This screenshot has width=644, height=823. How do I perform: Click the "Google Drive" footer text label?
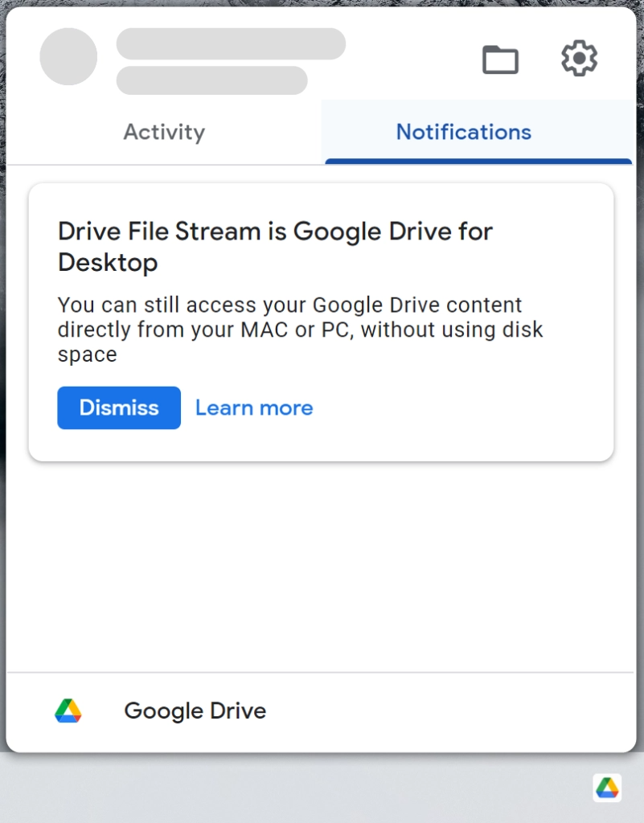tap(195, 710)
